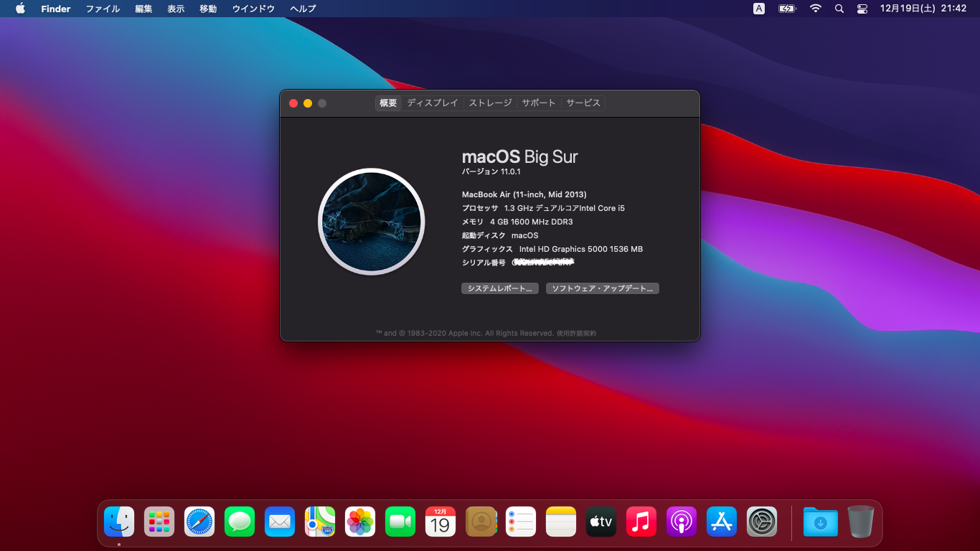Select the 概要 tab
This screenshot has width=980, height=551.
[x=388, y=103]
